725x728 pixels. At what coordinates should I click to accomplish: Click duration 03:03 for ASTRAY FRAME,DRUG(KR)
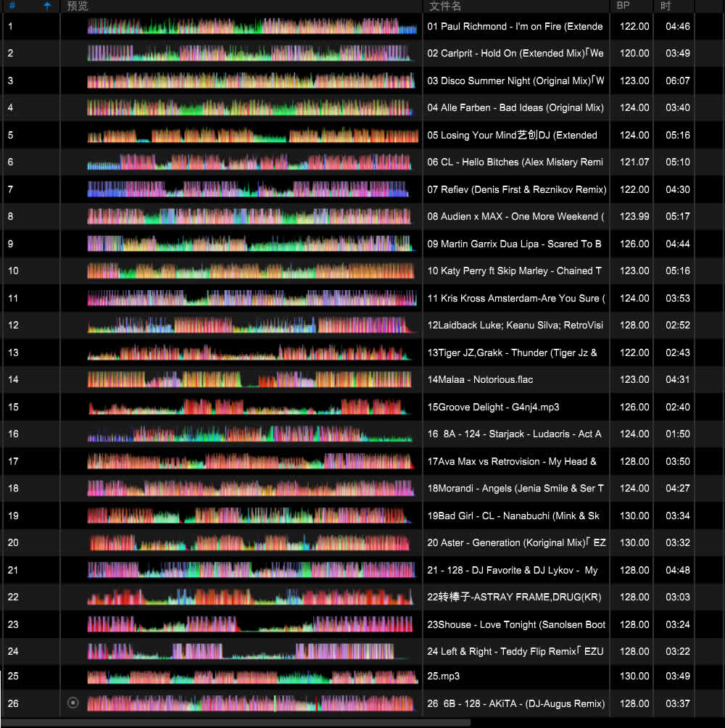click(678, 597)
